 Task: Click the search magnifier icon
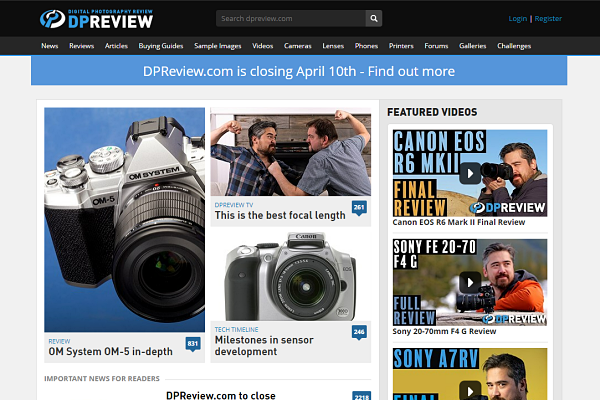373,18
